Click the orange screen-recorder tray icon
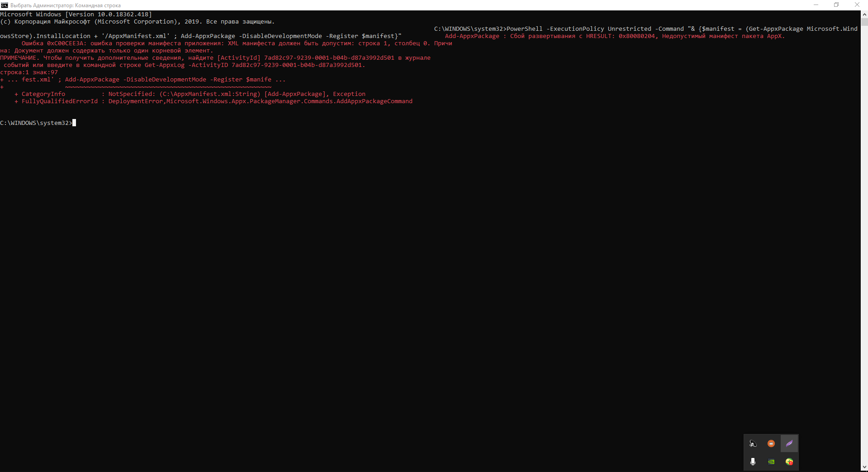The image size is (868, 472). (x=771, y=443)
